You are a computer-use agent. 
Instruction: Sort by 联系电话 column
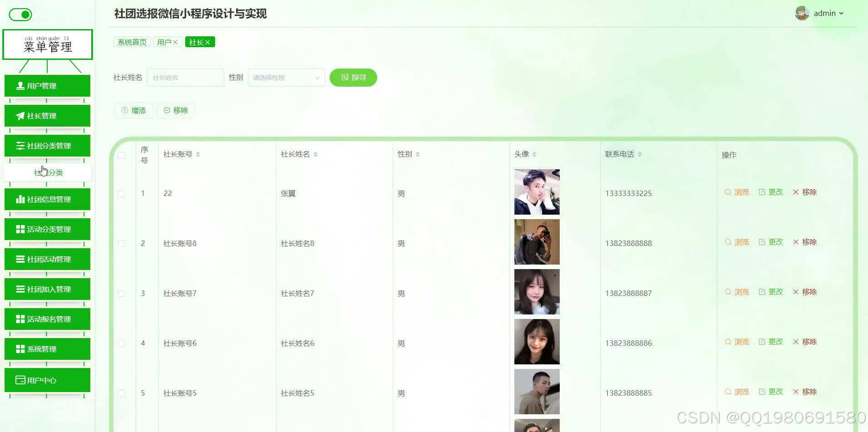pyautogui.click(x=640, y=154)
